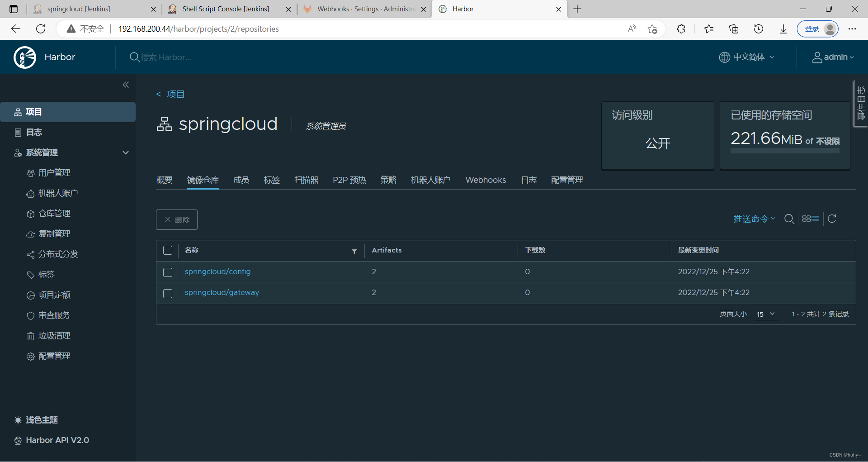Collapse the sidebar with the double-chevron icon
Image resolution: width=868 pixels, height=462 pixels.
point(126,85)
